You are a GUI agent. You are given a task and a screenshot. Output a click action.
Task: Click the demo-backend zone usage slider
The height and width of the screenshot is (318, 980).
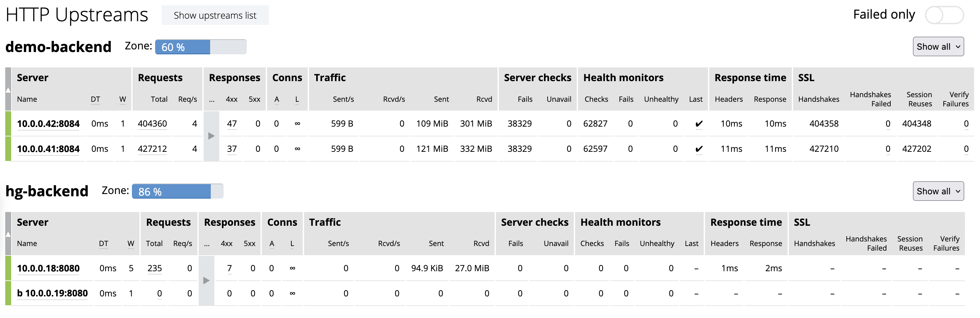(201, 46)
